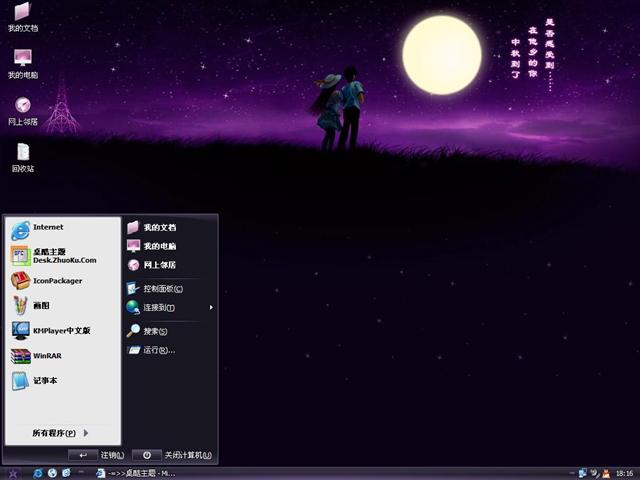Click the orange system tray icon
640x480 pixels.
click(606, 473)
